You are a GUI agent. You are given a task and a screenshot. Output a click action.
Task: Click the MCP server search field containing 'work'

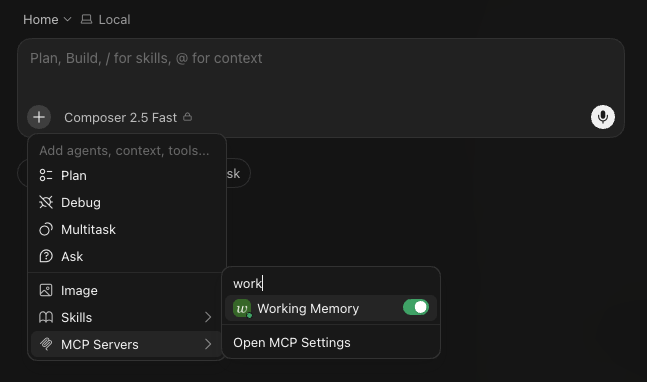331,283
